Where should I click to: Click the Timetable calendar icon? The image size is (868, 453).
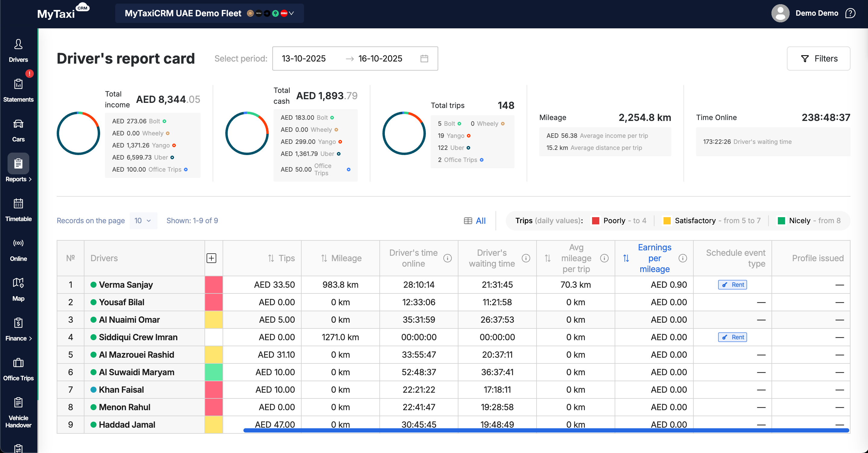18,204
